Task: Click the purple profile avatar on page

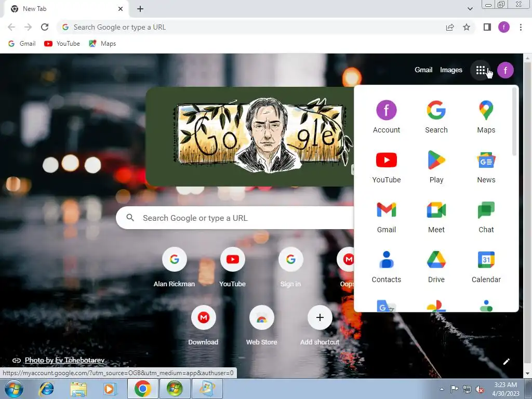Action: click(x=505, y=70)
